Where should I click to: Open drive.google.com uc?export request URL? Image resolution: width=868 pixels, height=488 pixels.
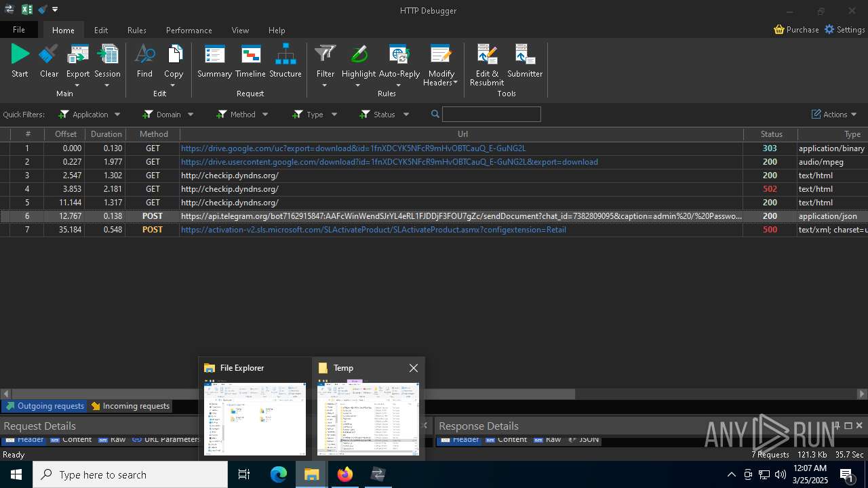click(353, 148)
